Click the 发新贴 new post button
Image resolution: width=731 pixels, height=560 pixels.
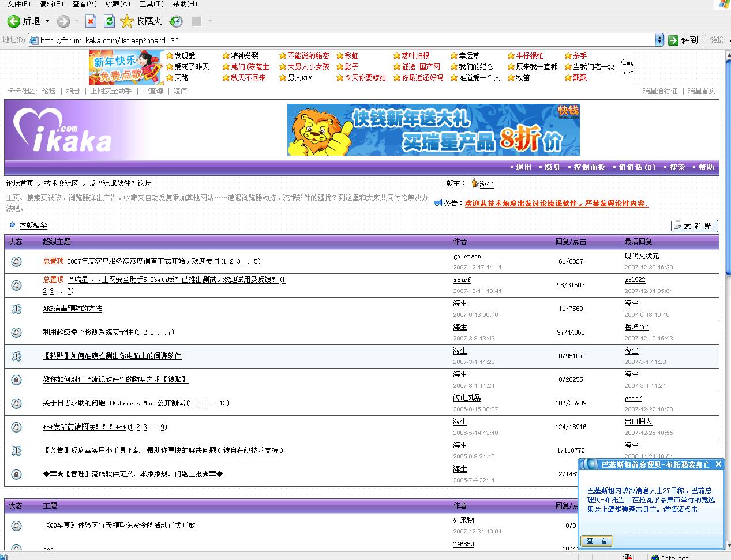(x=694, y=225)
